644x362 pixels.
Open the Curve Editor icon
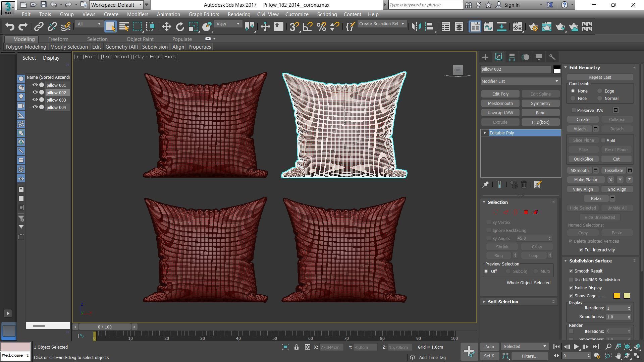[488, 27]
